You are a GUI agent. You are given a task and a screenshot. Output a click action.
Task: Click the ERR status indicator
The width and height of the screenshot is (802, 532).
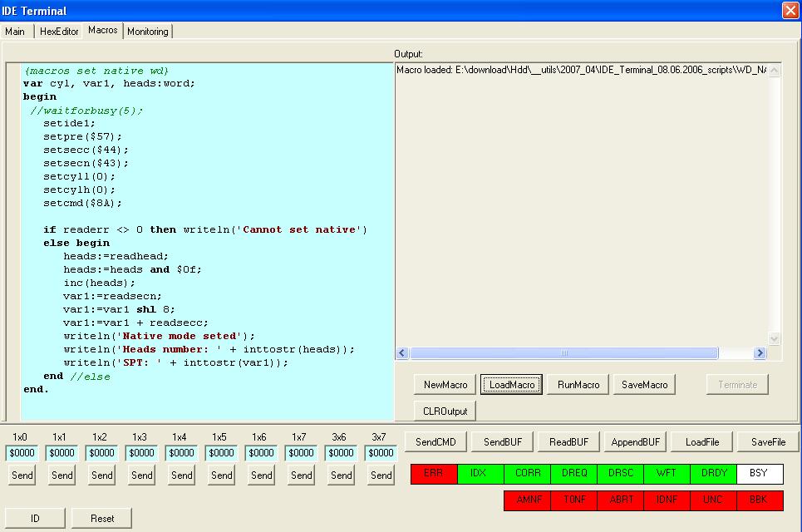click(x=434, y=474)
